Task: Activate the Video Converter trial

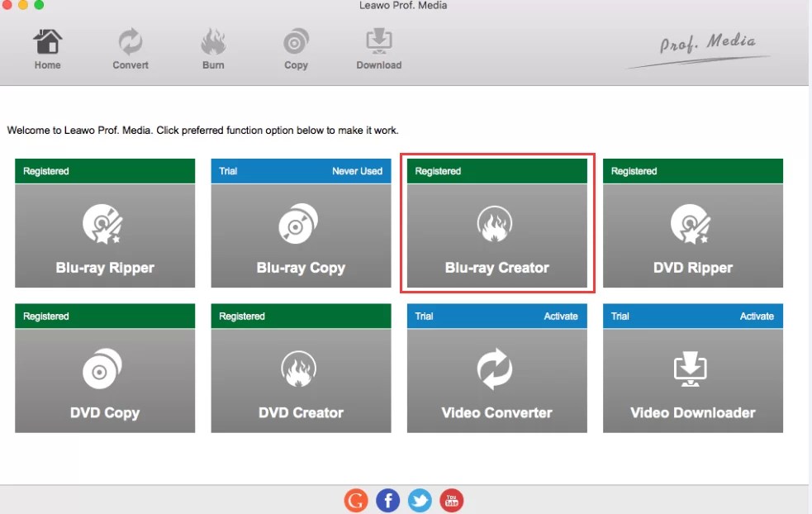Action: (x=561, y=316)
